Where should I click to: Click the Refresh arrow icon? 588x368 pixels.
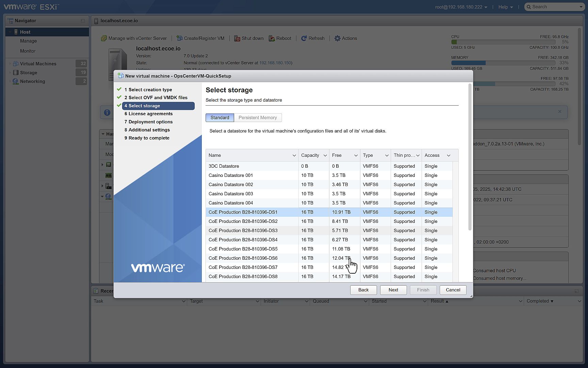304,39
